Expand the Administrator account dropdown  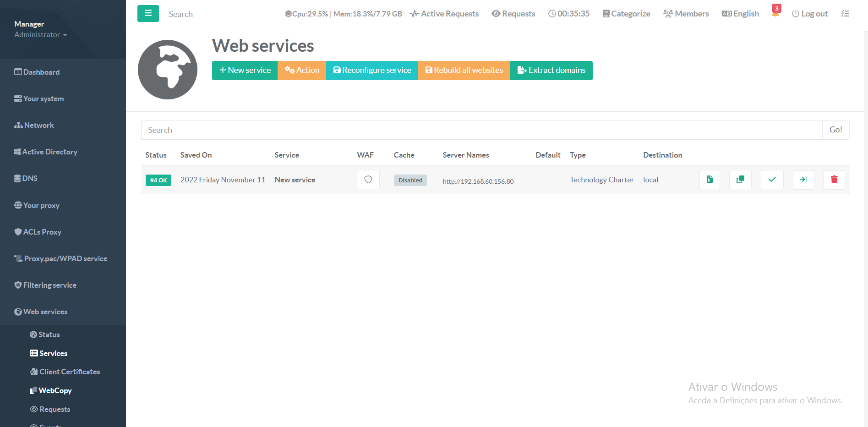click(x=40, y=34)
